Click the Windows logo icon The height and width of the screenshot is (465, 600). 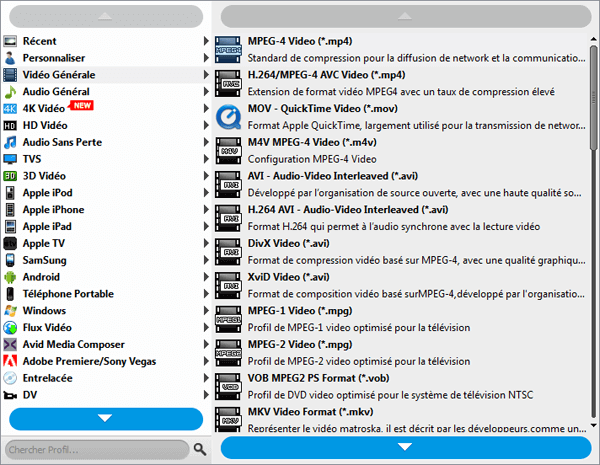coord(10,311)
